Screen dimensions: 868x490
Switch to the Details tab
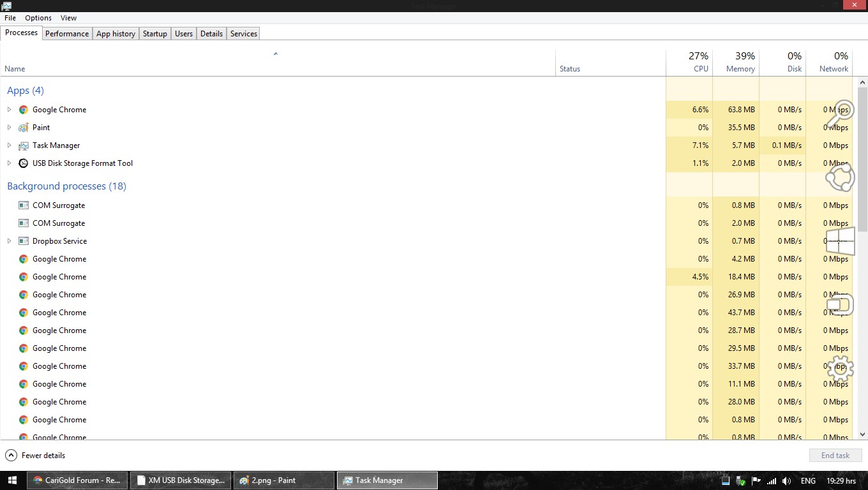(211, 34)
